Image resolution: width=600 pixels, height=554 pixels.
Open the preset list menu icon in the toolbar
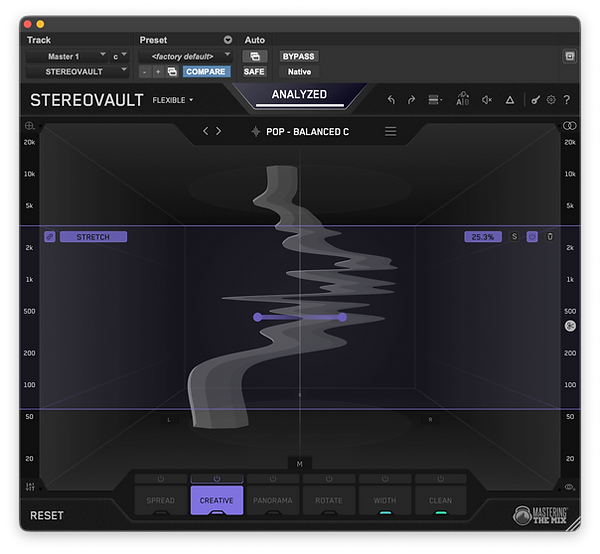coord(435,100)
